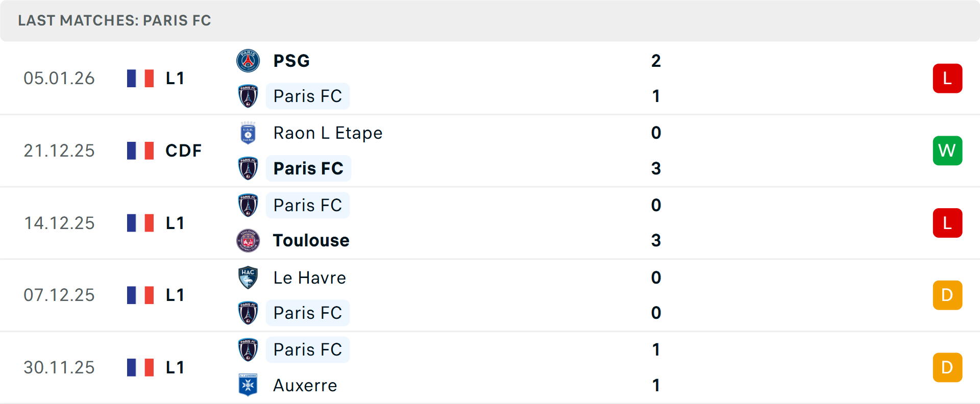
Task: Open the Toulouse team link
Action: click(311, 240)
